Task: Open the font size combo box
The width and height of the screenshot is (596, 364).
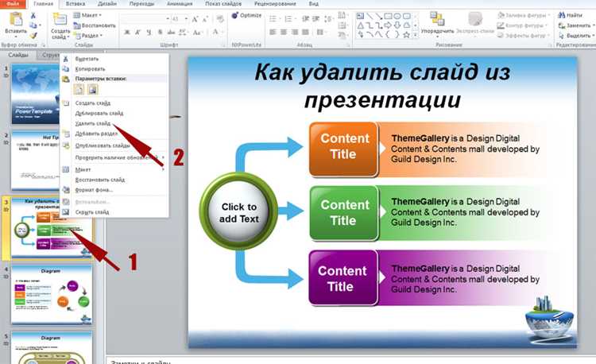Action: tap(180, 19)
